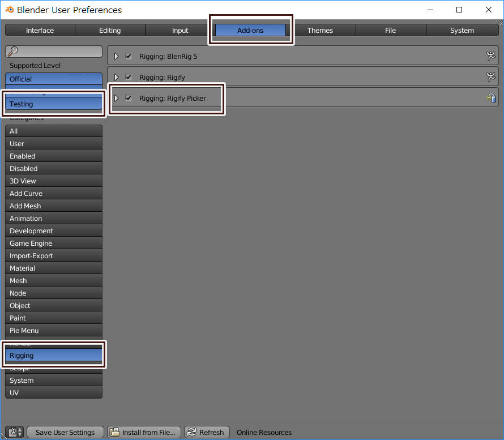Screen dimensions: 504x440
Task: Click the "Rigging: Rigify Picker" add-on name
Action: [x=173, y=99]
